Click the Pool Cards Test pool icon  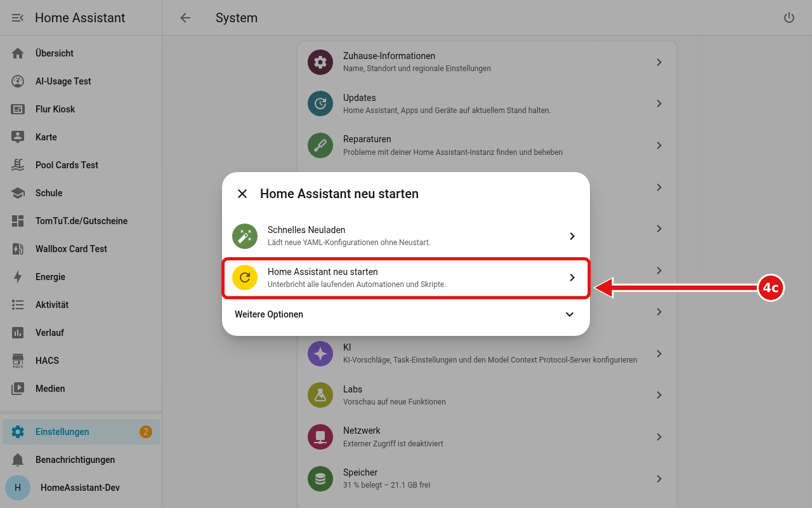[x=18, y=165]
